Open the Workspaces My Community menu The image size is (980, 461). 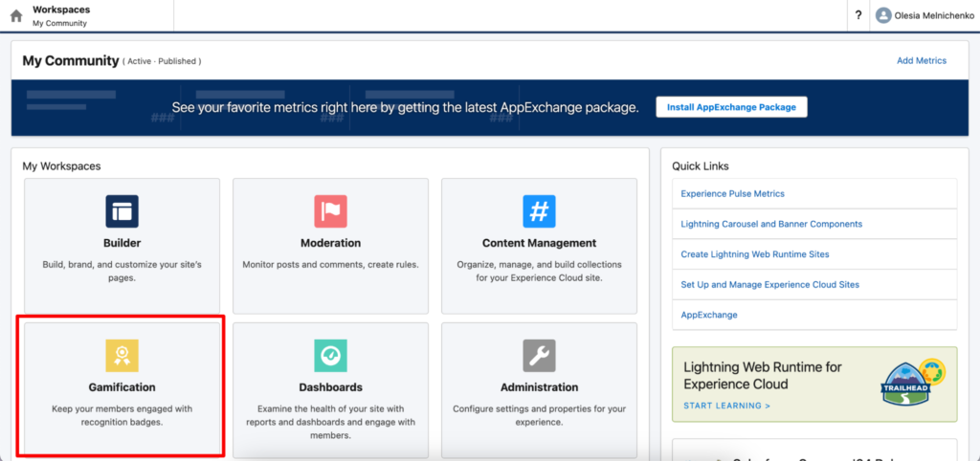coord(60,15)
